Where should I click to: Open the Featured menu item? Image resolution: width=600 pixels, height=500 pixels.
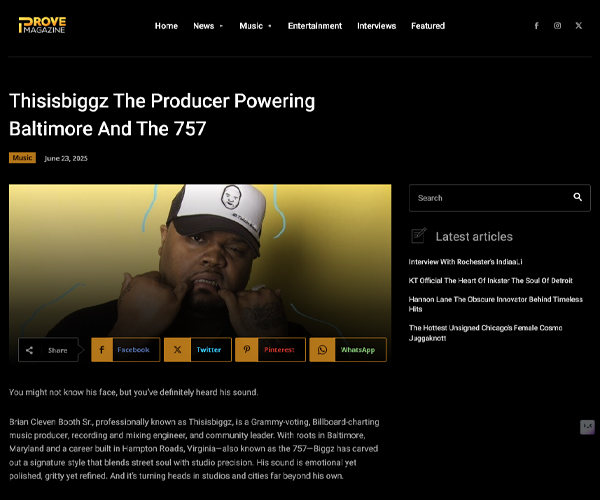[428, 26]
